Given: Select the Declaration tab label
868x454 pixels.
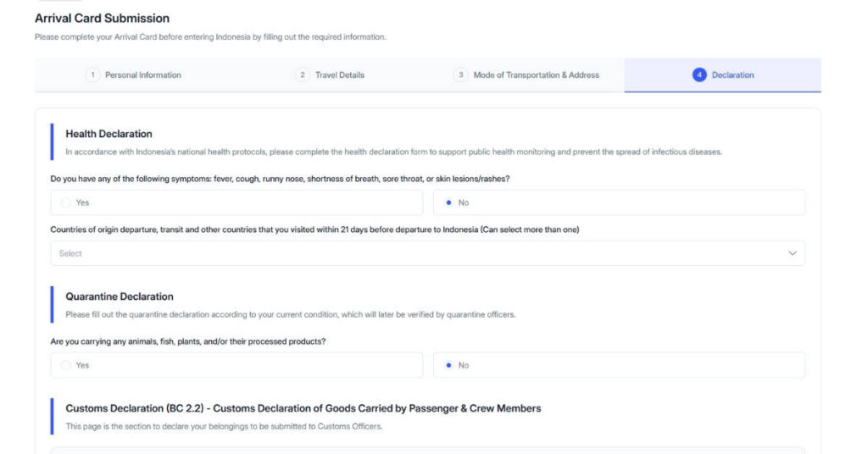Looking at the screenshot, I should click(x=732, y=75).
